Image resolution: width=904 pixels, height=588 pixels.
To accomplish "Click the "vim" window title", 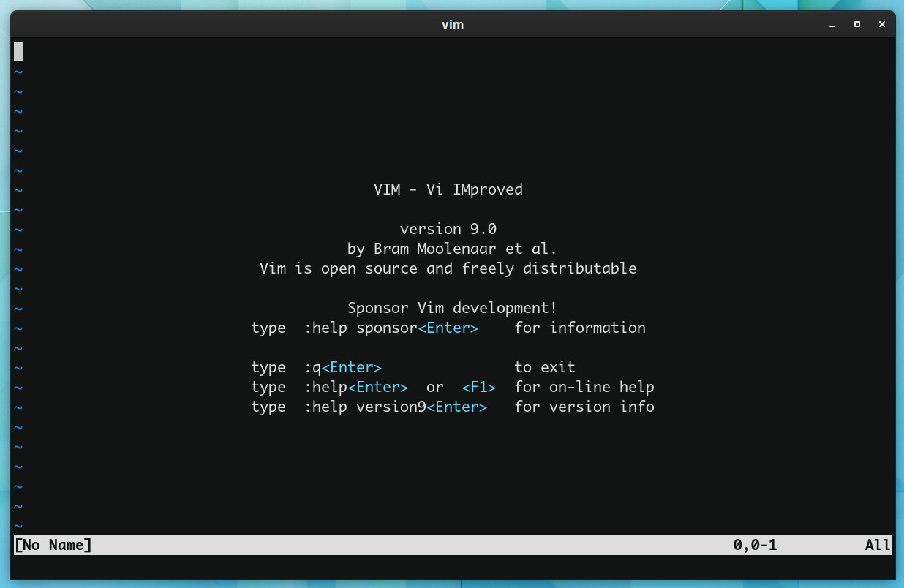I will [x=453, y=24].
